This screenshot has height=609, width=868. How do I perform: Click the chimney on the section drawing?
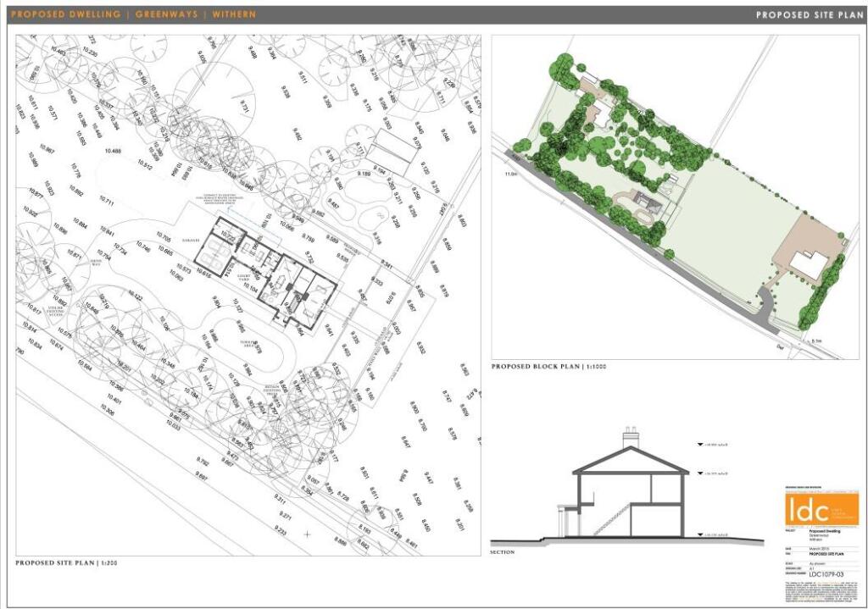click(631, 437)
